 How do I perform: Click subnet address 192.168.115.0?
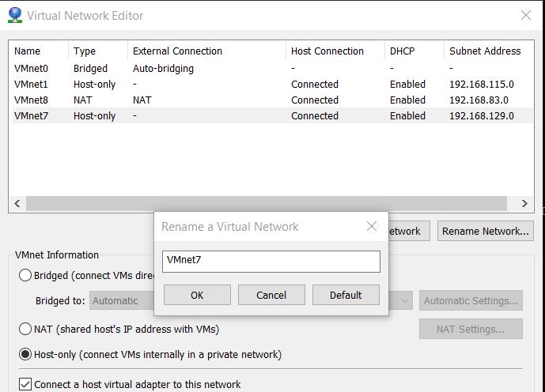tap(482, 85)
